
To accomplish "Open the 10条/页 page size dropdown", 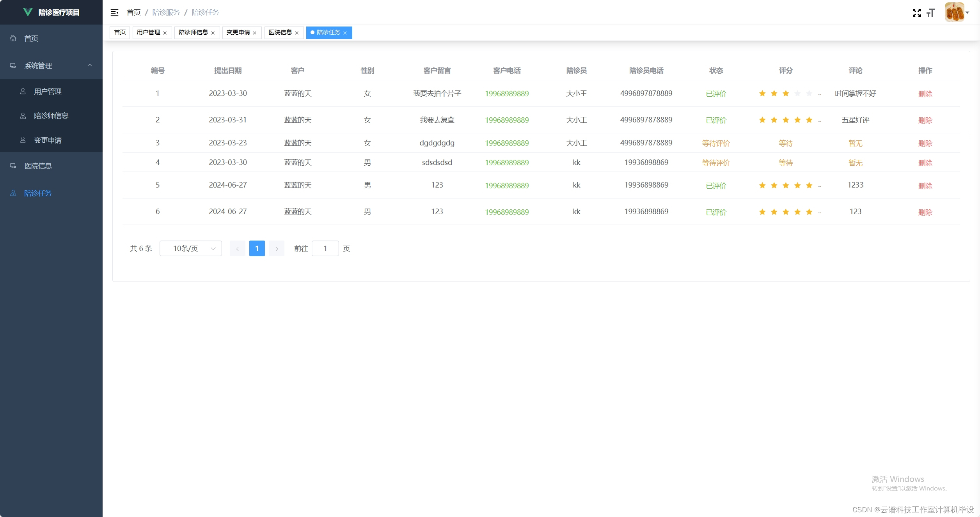I will click(x=190, y=248).
